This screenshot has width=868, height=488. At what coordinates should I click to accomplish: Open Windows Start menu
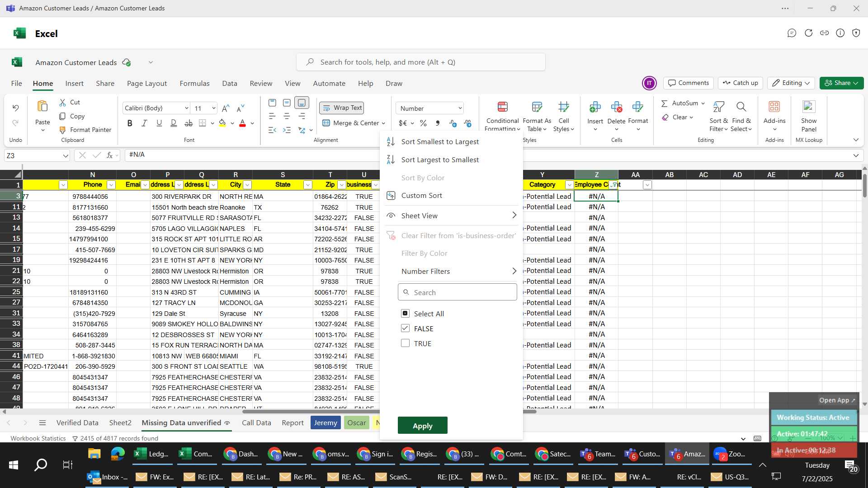(14, 465)
